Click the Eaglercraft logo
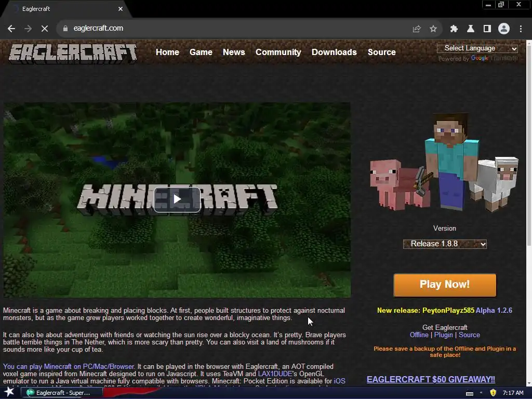Image resolution: width=532 pixels, height=399 pixels. tap(73, 53)
